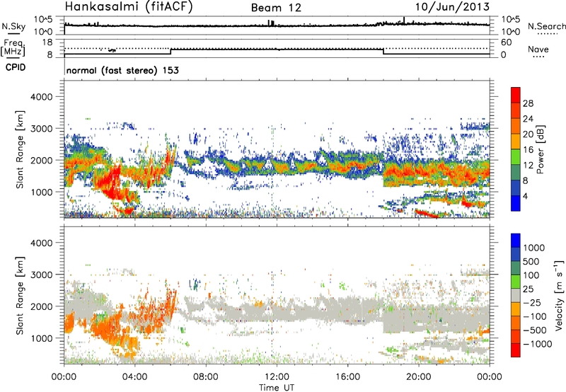Click the date "10/Jun/2013"

click(452, 7)
